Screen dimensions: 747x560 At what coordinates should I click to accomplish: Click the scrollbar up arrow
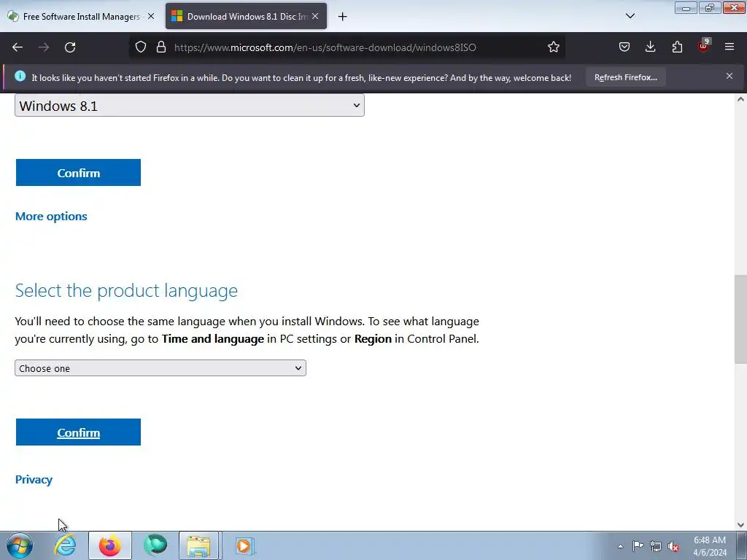(740, 99)
